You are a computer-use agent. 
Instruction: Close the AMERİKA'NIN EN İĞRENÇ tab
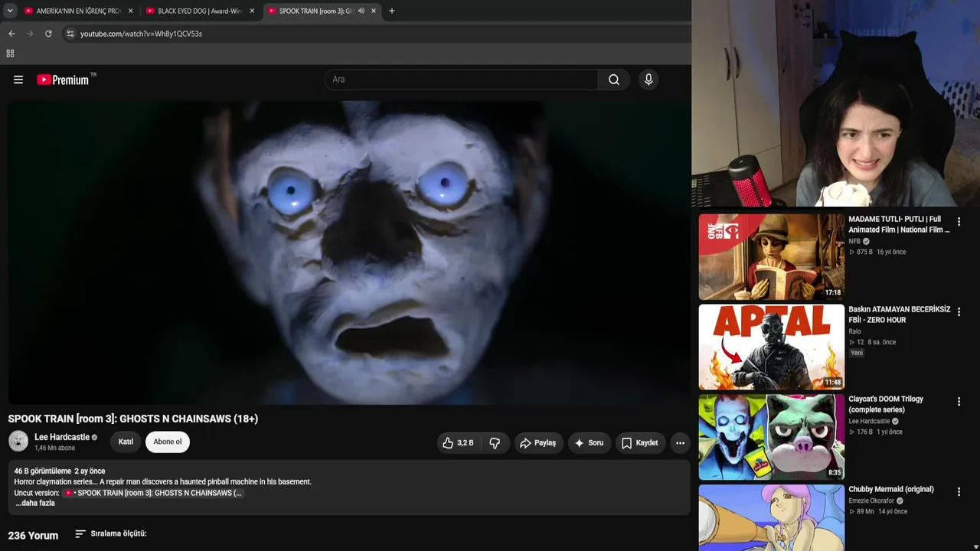[x=131, y=11]
